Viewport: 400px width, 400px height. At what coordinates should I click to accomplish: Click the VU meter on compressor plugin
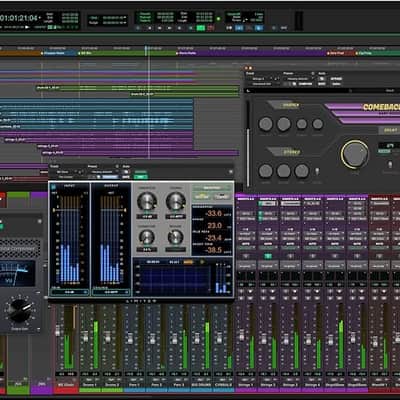17,274
